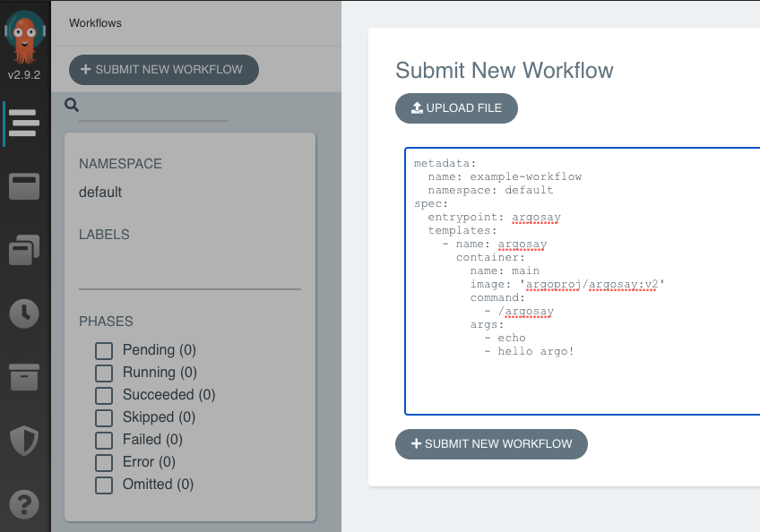760x532 pixels.
Task: Click the search magnifier icon
Action: (x=73, y=106)
